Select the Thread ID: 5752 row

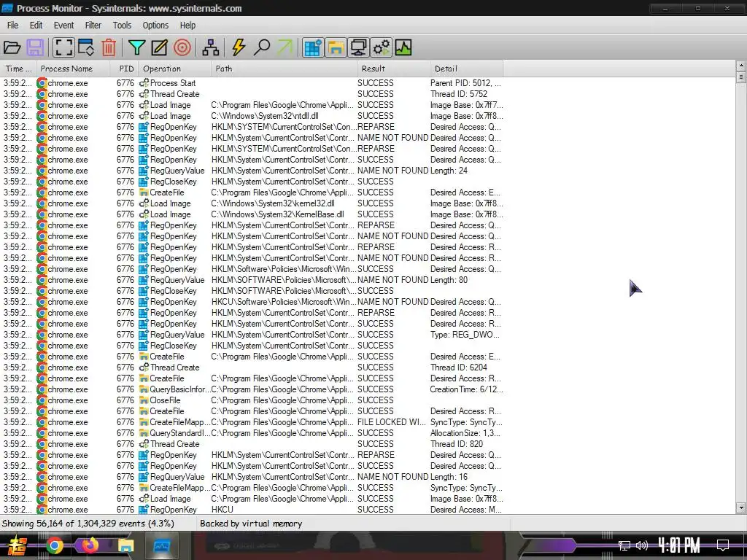252,94
